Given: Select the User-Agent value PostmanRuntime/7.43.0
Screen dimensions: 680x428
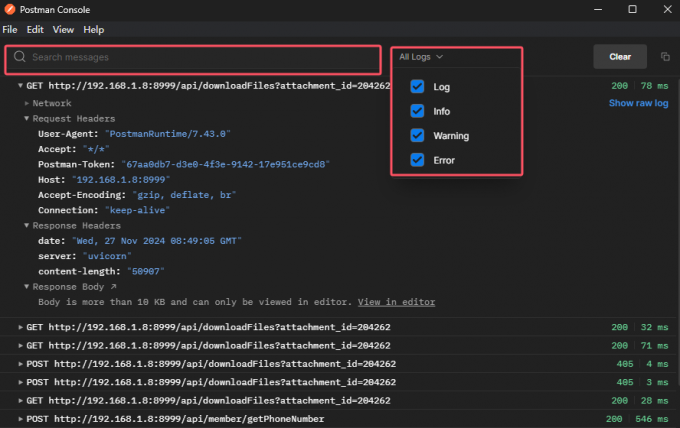Looking at the screenshot, I should coord(167,134).
